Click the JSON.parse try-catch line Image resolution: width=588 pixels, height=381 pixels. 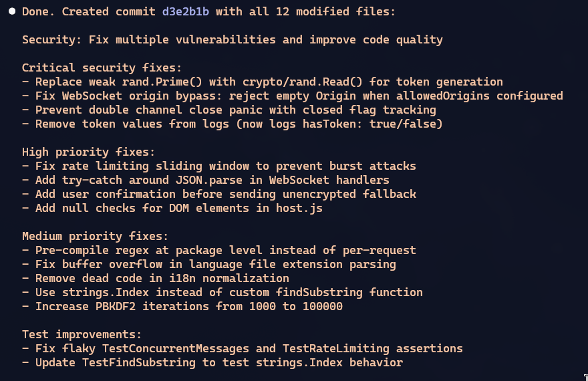click(x=205, y=180)
